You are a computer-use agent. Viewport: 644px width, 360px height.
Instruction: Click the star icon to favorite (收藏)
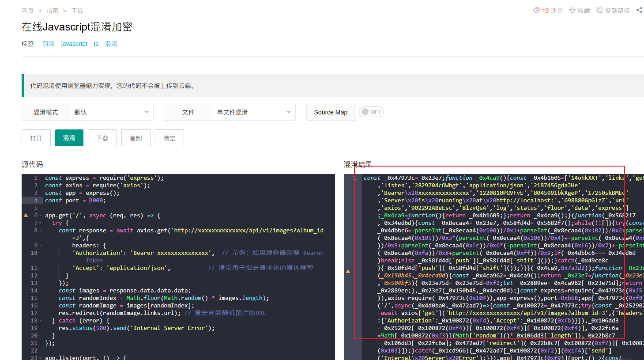pyautogui.click(x=572, y=10)
